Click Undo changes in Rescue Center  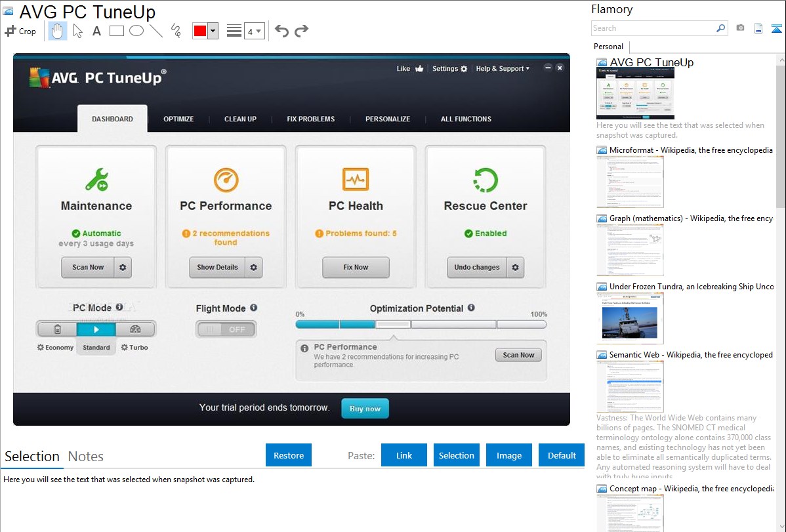pos(477,267)
